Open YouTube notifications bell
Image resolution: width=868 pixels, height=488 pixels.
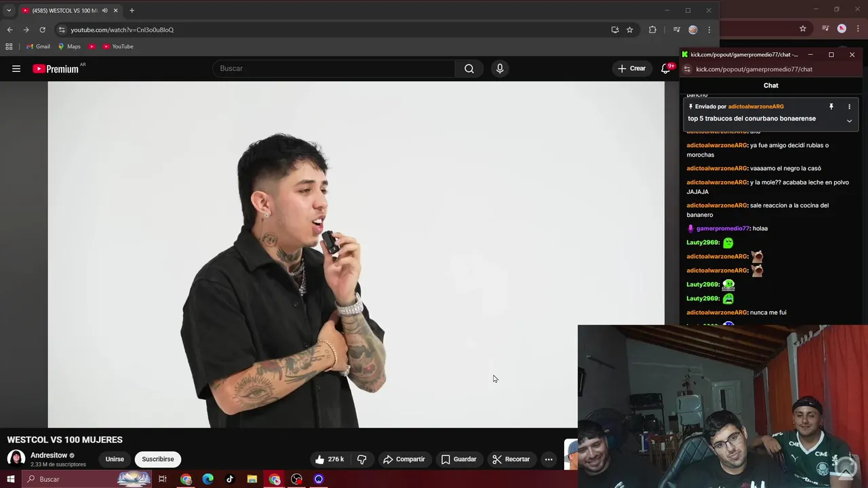pos(666,68)
